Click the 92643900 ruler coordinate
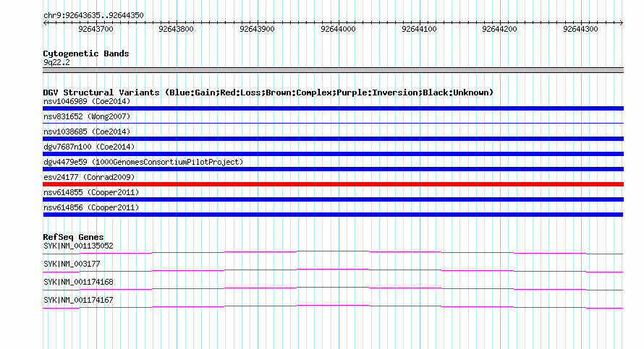Image resolution: width=644 pixels, height=349 pixels. point(257,29)
